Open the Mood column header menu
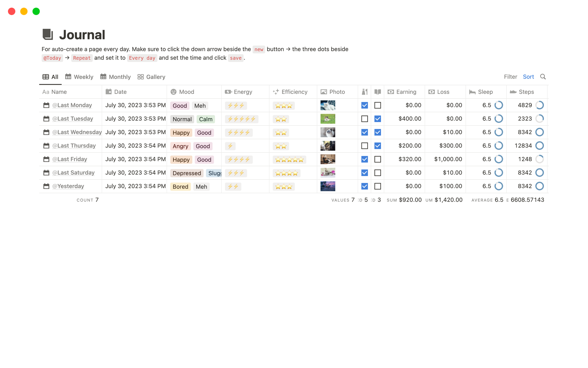This screenshot has width=588, height=368. (x=187, y=92)
